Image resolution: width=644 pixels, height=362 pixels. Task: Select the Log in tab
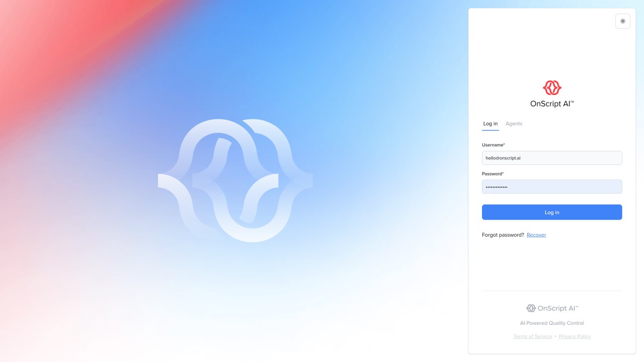click(491, 124)
